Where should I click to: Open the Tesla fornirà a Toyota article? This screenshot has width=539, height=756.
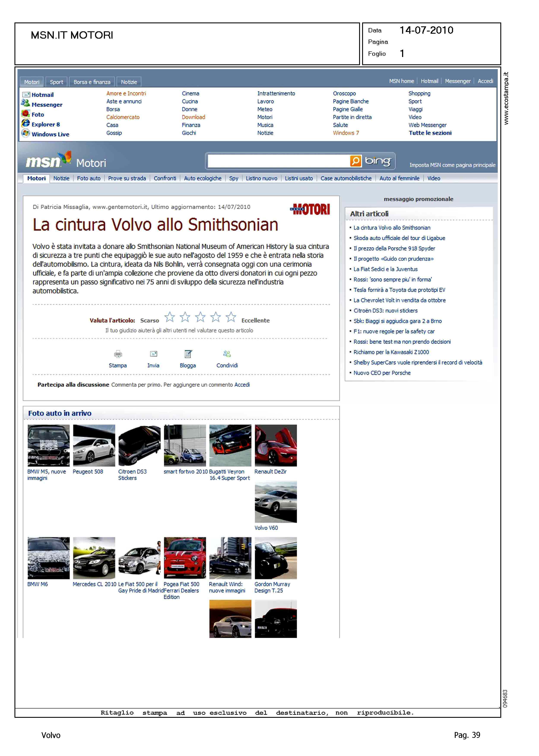(x=399, y=290)
